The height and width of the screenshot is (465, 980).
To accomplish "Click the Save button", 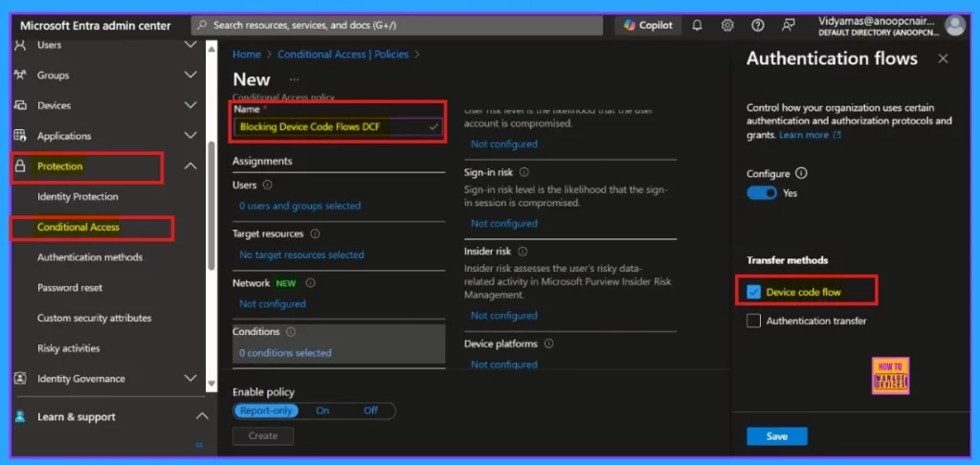I will click(x=777, y=436).
